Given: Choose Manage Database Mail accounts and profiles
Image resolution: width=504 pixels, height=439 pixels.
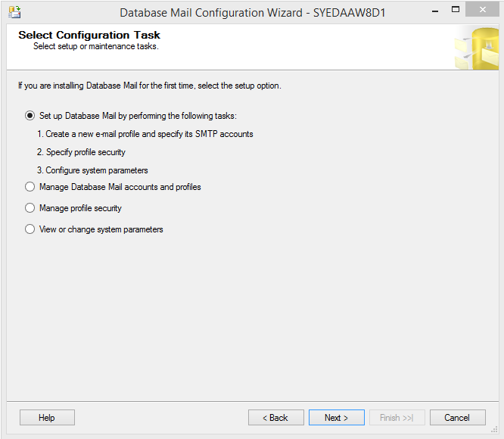Looking at the screenshot, I should tap(30, 187).
